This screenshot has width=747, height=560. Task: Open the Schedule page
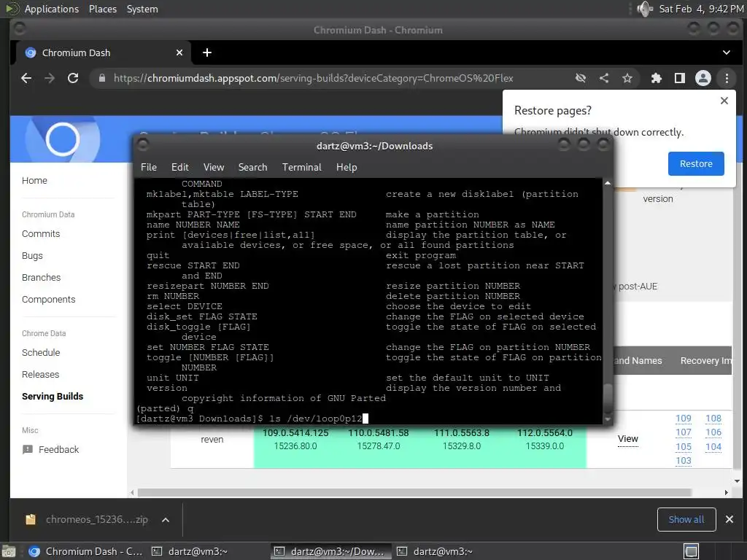coord(41,353)
